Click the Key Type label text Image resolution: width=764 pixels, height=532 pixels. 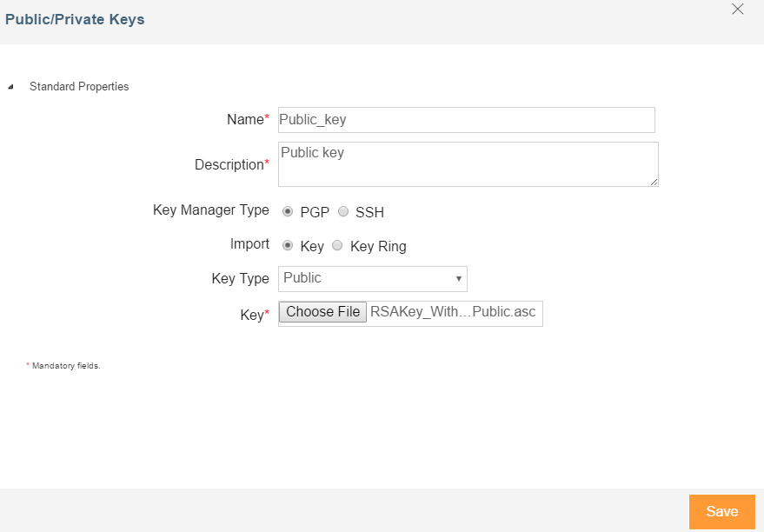[x=240, y=279]
